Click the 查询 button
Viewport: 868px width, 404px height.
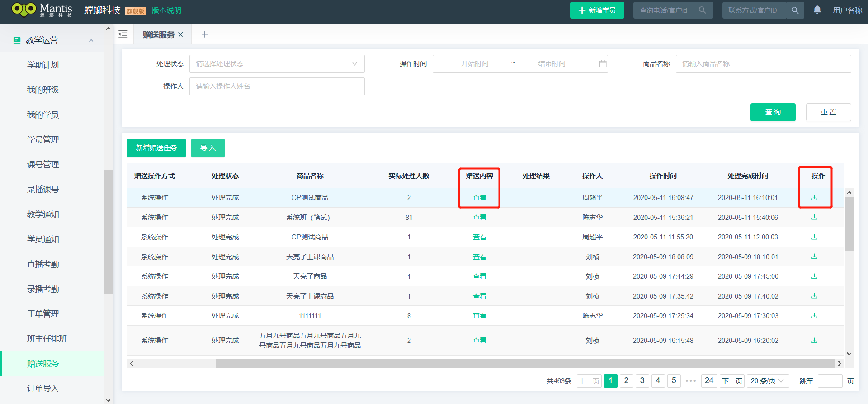(x=773, y=112)
